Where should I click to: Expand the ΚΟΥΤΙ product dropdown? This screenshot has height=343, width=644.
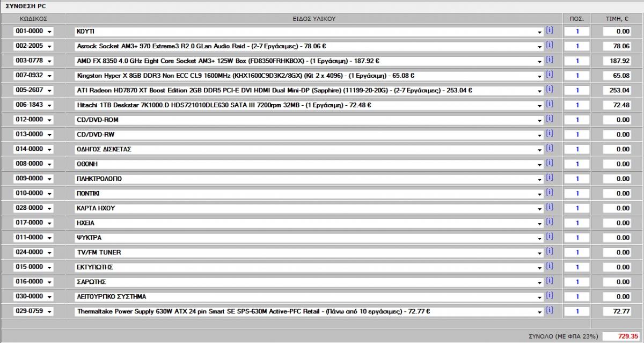coord(309,32)
